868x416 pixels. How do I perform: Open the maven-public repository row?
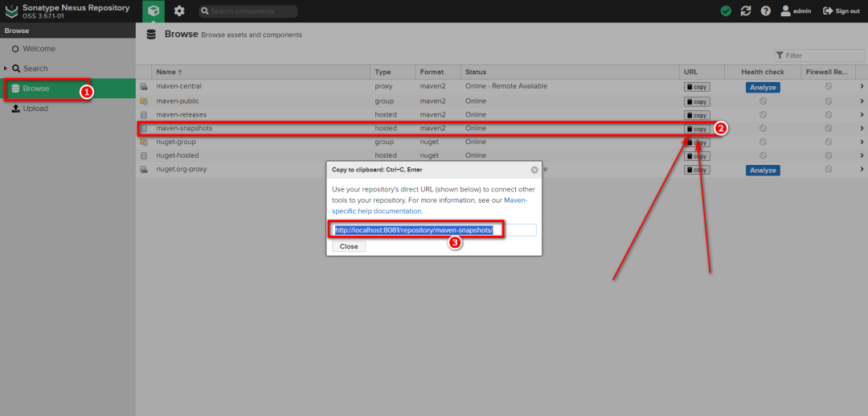click(502, 101)
